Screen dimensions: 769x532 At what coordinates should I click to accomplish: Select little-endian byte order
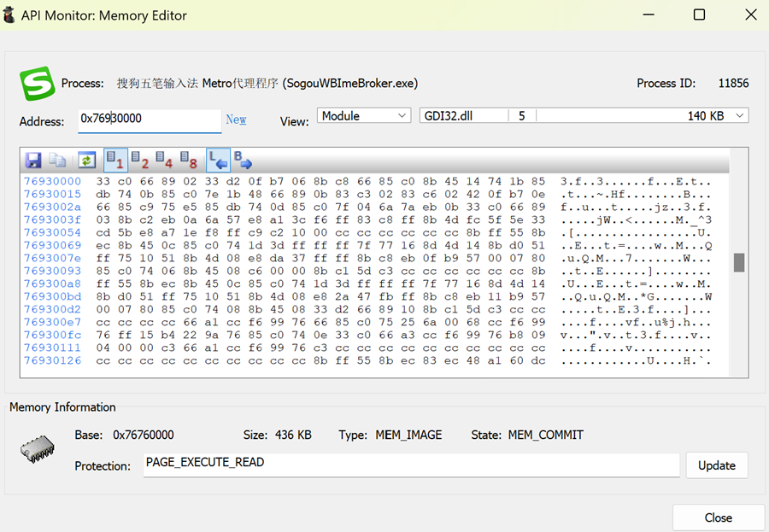coord(217,161)
